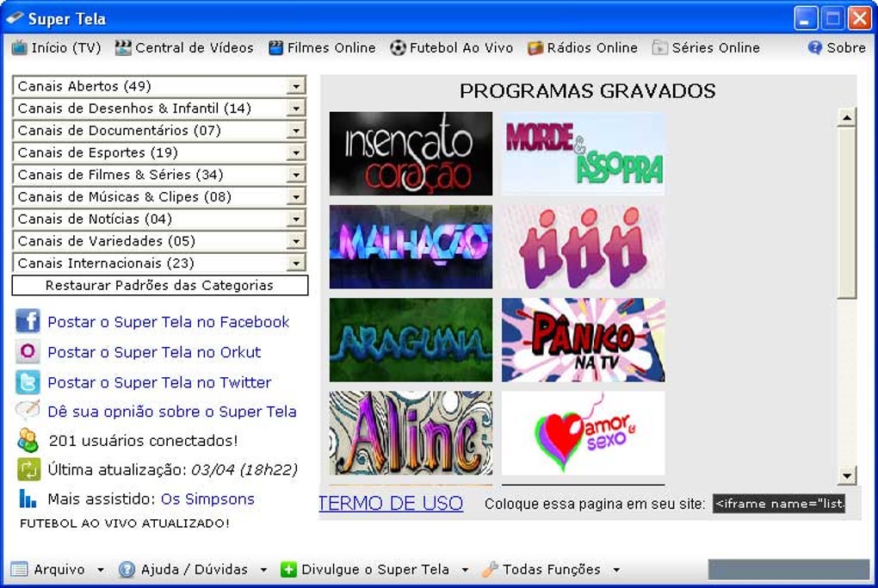The width and height of the screenshot is (878, 588).
Task: Click the Ajuda help icon
Action: (x=127, y=570)
